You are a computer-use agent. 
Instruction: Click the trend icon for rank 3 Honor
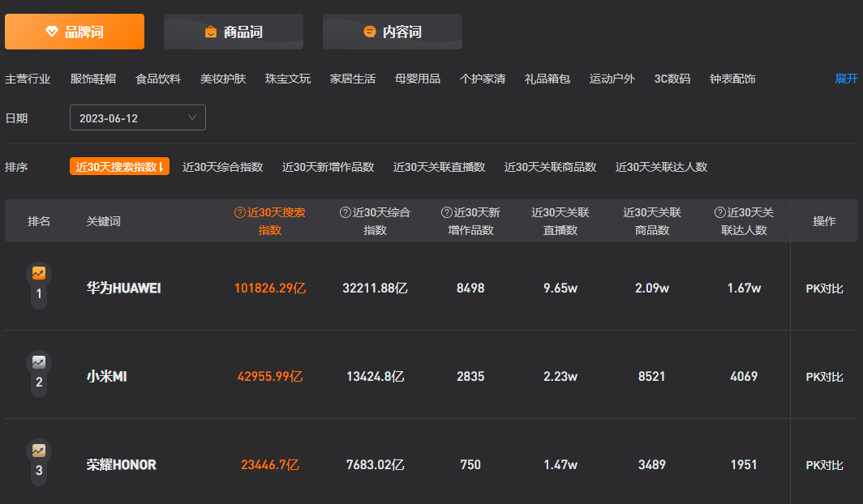[x=39, y=451]
